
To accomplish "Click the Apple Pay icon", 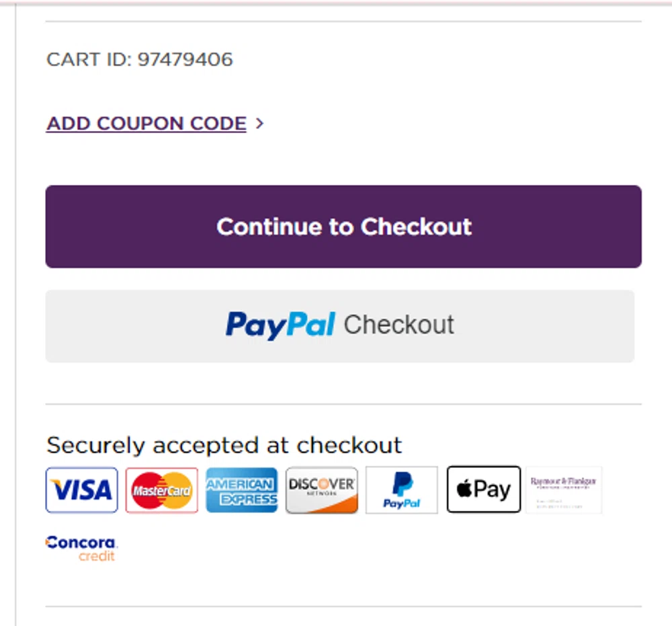I will pos(483,490).
